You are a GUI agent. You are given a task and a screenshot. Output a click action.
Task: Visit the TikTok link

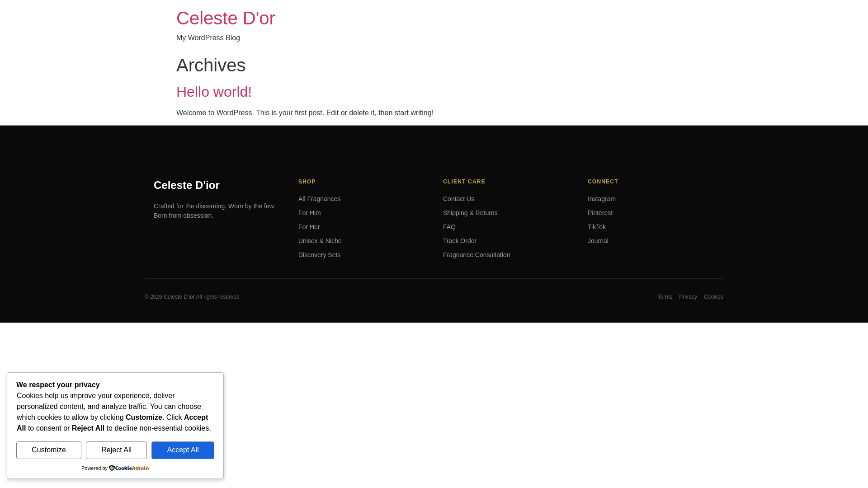tap(596, 227)
